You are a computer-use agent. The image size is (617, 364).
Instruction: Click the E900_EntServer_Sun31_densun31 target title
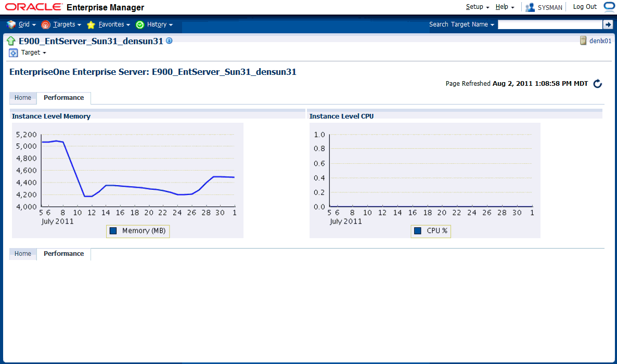[91, 41]
